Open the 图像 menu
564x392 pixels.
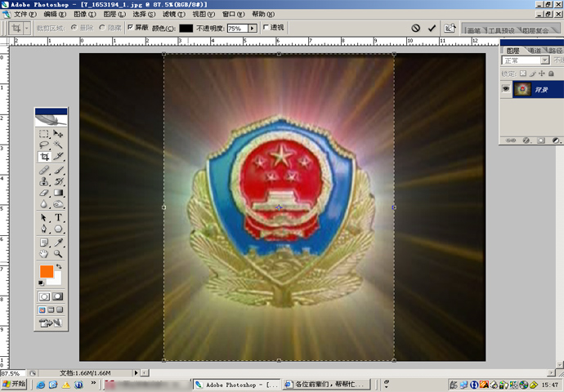(x=84, y=15)
